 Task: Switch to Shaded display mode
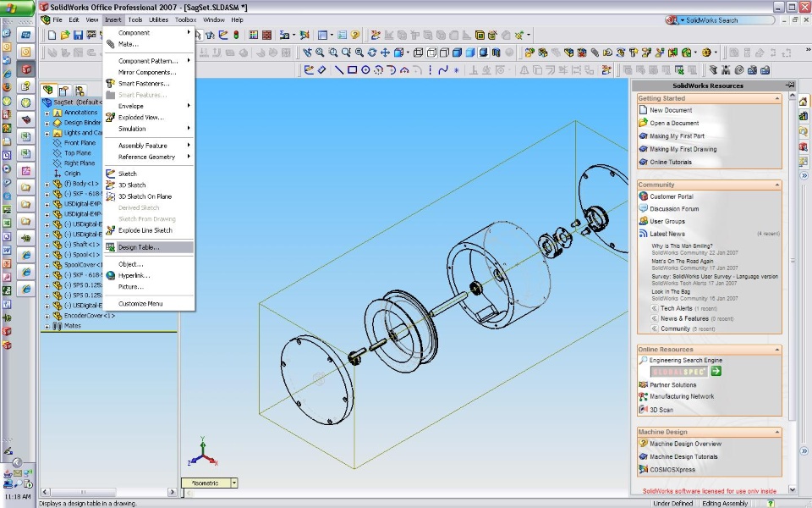(x=470, y=52)
